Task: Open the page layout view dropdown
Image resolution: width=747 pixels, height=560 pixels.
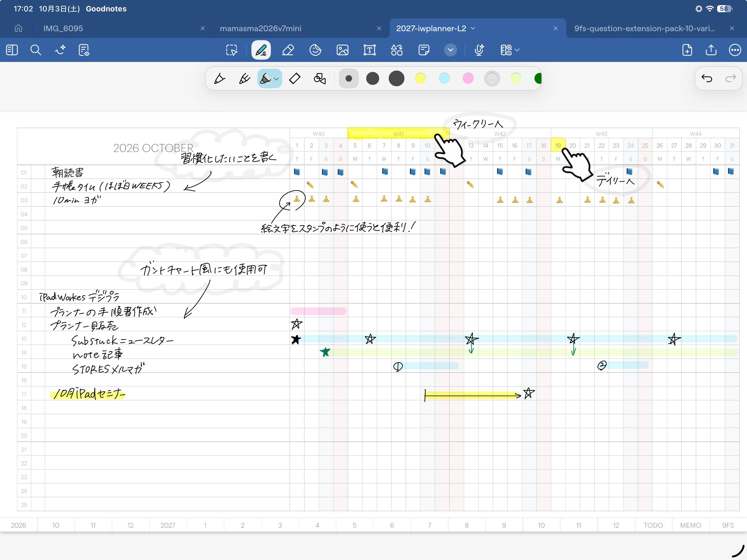Action: [510, 50]
